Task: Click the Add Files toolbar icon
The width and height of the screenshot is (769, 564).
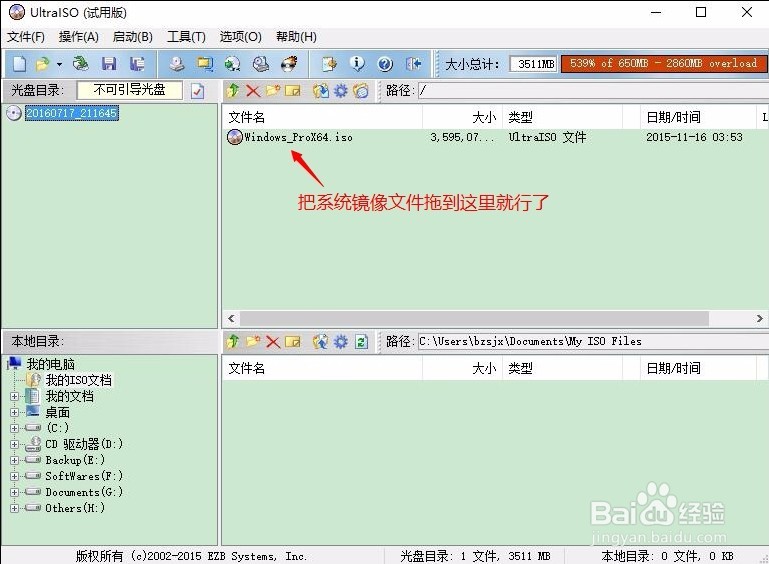Action: (x=329, y=64)
